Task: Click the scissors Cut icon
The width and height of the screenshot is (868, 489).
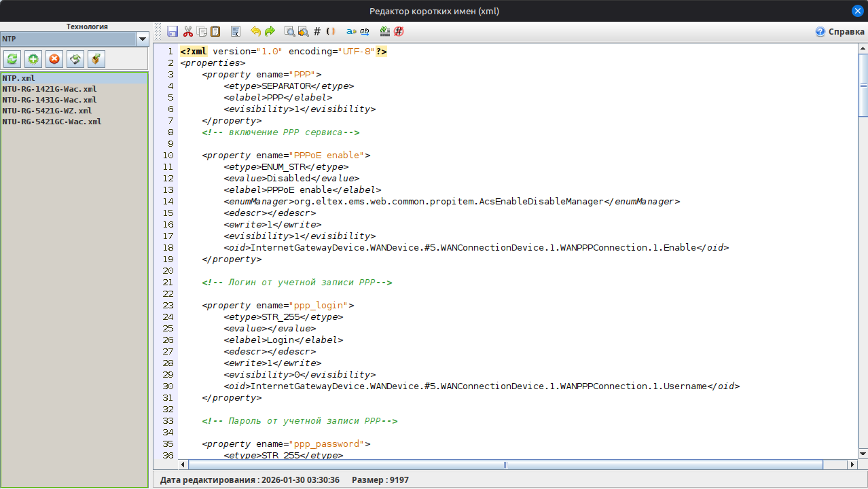Action: point(188,31)
